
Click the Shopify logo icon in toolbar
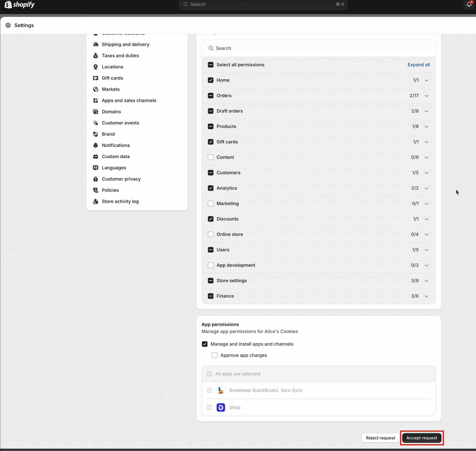pyautogui.click(x=8, y=5)
